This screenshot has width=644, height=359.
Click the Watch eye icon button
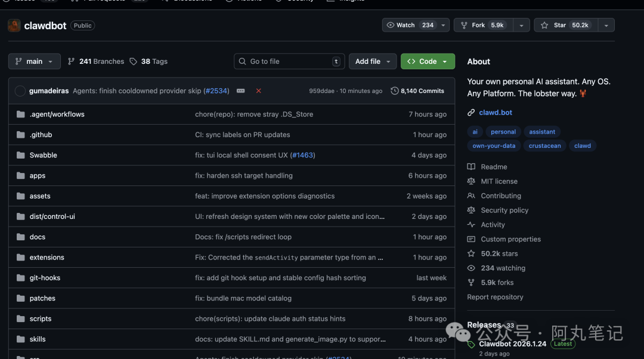tap(410, 25)
